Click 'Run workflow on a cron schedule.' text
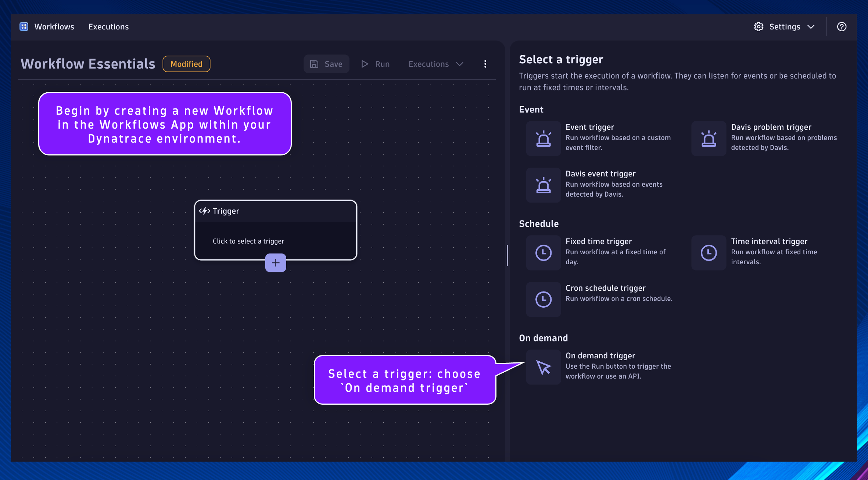Screen dimensions: 868x480 (619, 298)
